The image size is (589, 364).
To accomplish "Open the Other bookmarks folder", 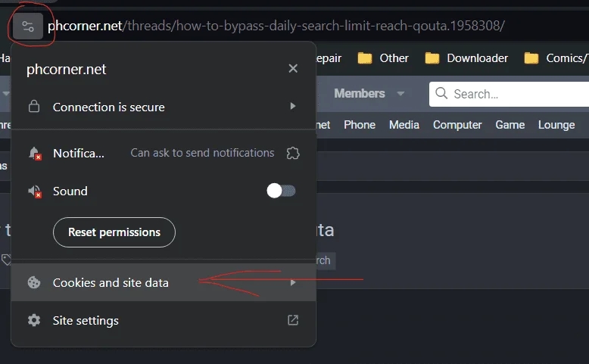I will 383,58.
